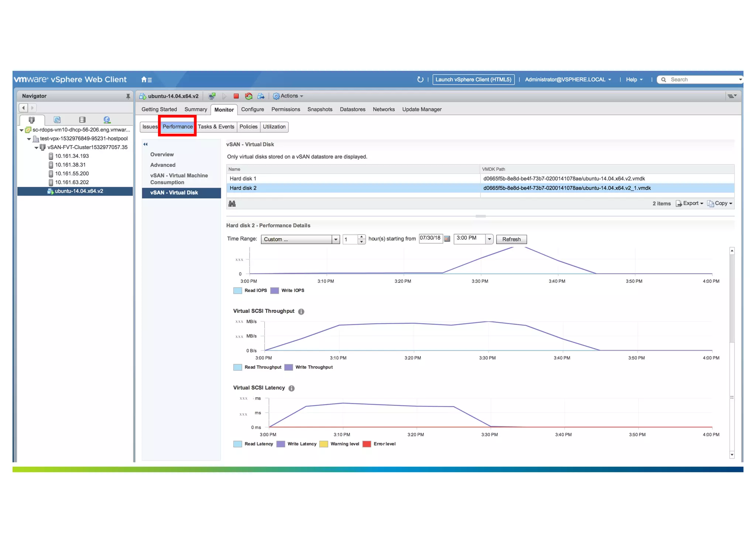
Task: Click the global refresh icon in header
Action: point(420,80)
